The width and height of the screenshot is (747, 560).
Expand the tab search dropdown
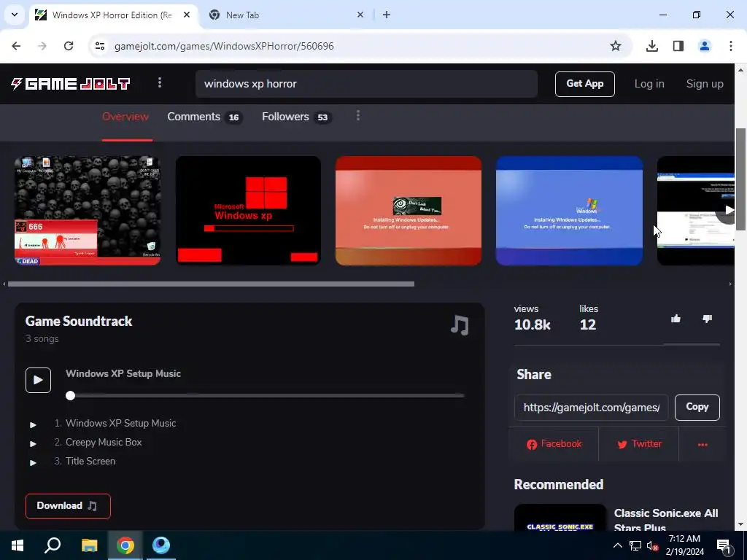tap(15, 15)
